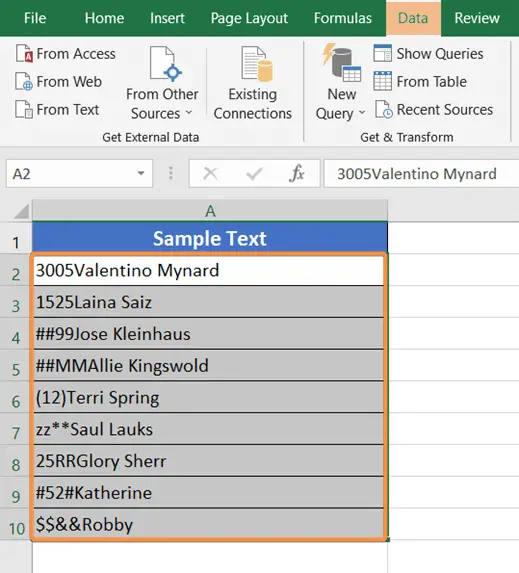Click the New Query icon
The width and height of the screenshot is (519, 573).
click(x=342, y=61)
